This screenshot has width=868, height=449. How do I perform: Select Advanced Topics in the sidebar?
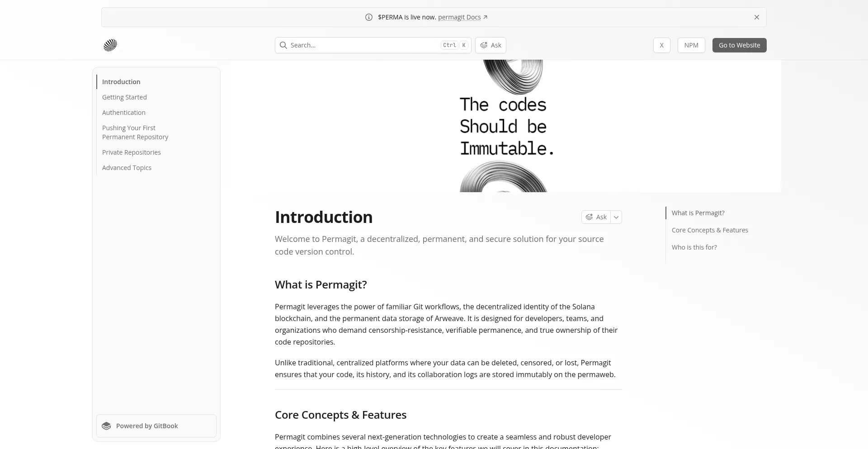[127, 168]
